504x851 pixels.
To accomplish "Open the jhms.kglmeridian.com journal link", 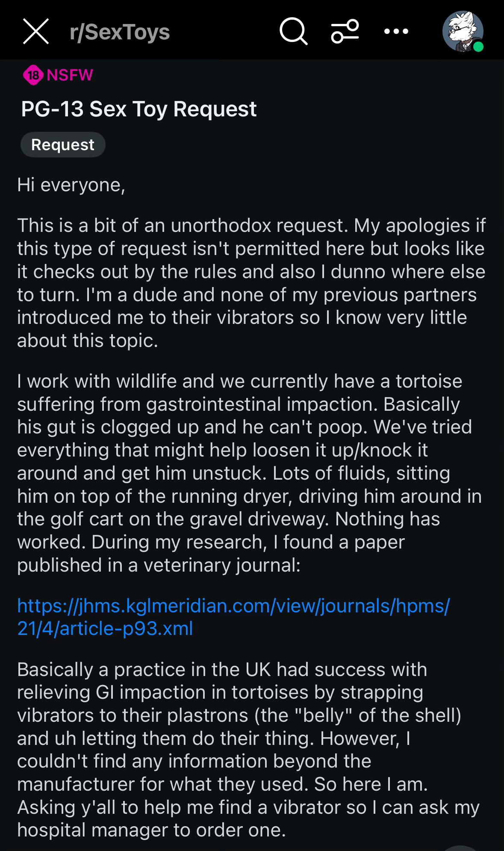I will click(233, 617).
